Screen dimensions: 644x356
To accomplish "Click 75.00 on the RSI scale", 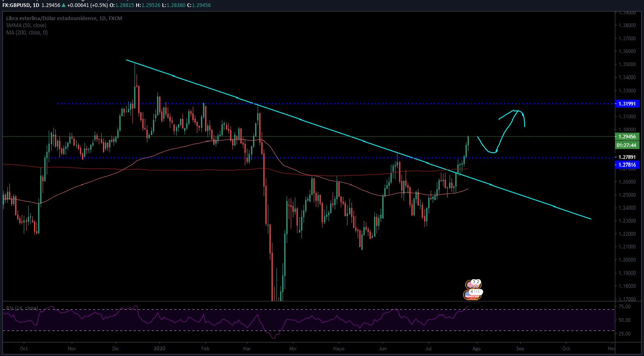I will 625,307.
